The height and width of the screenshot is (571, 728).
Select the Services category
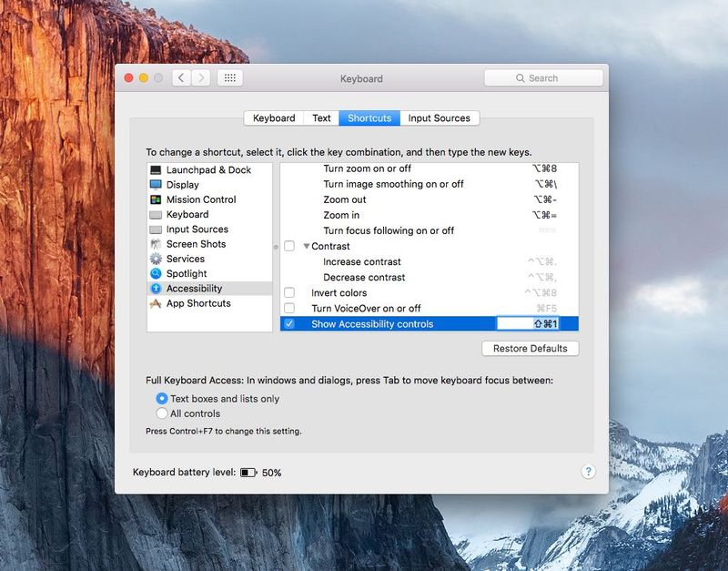tap(209, 259)
